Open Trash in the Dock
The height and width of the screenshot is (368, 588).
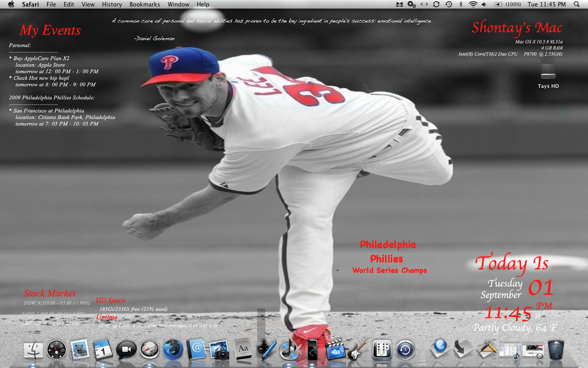[x=556, y=350]
